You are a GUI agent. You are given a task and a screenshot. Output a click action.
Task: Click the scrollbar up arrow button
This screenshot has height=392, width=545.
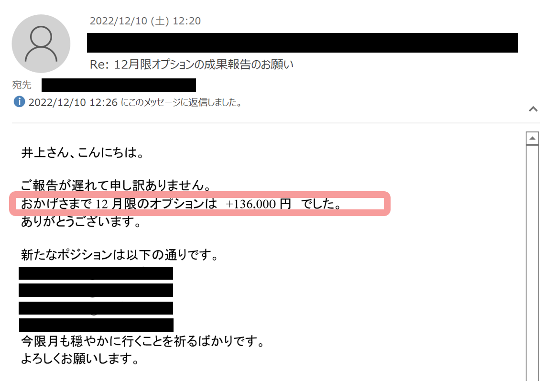click(532, 138)
